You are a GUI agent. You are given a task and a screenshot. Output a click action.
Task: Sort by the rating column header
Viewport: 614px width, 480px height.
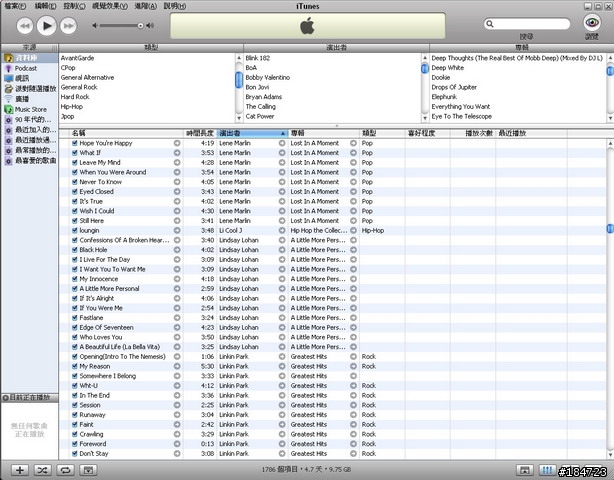point(428,134)
